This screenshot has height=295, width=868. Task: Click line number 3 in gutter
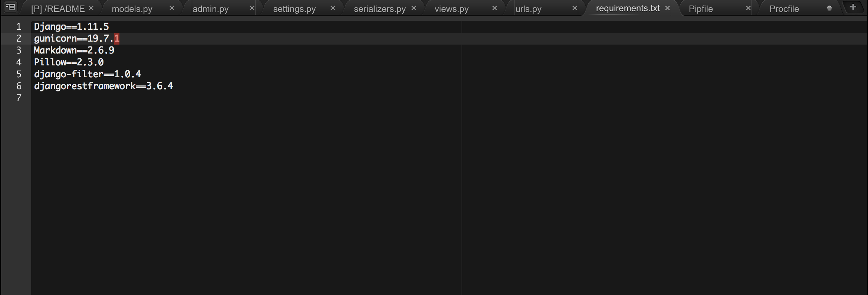click(x=19, y=50)
